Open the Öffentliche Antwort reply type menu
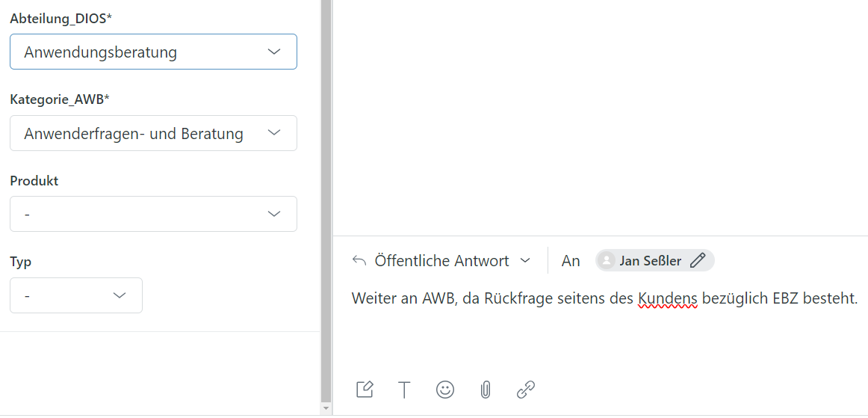Image resolution: width=868 pixels, height=418 pixels. pos(450,260)
